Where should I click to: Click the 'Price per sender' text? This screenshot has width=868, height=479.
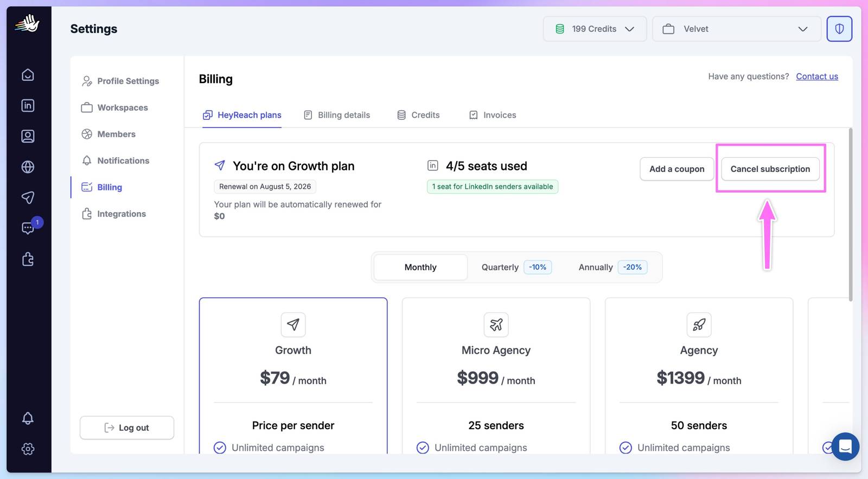[x=293, y=425]
